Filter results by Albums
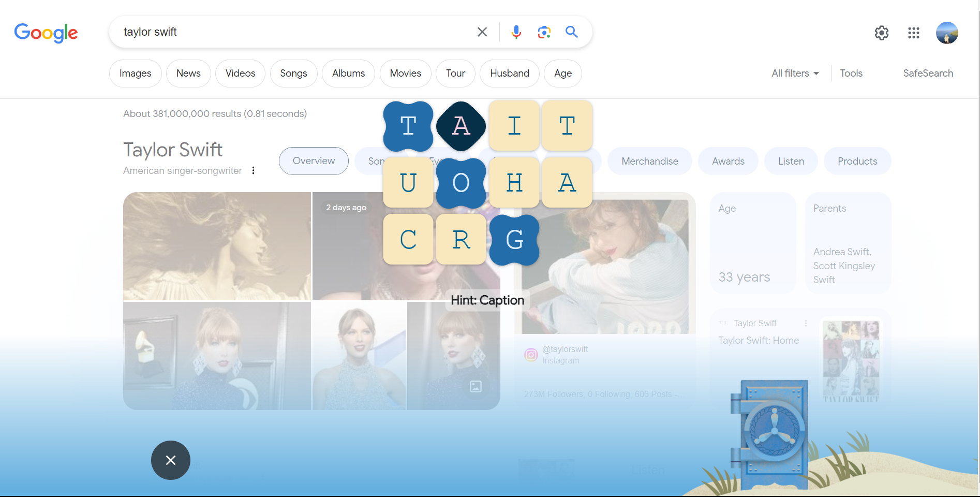The image size is (980, 497). [x=348, y=74]
